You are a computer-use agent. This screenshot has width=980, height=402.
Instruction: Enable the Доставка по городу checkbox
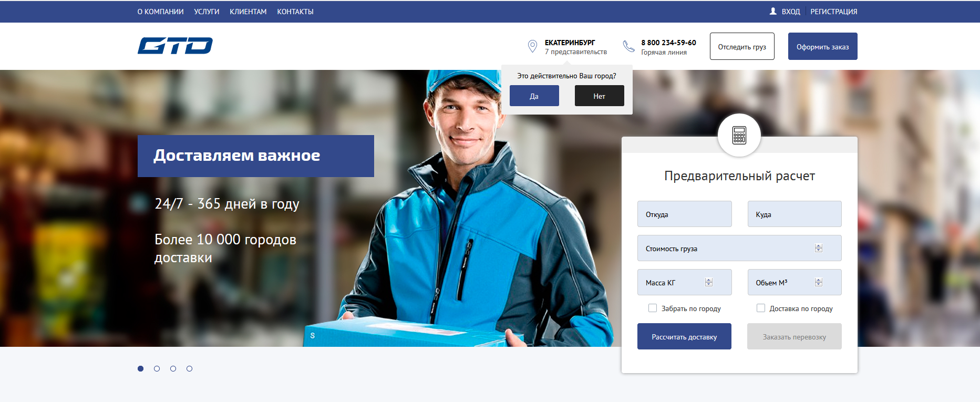[x=761, y=308]
